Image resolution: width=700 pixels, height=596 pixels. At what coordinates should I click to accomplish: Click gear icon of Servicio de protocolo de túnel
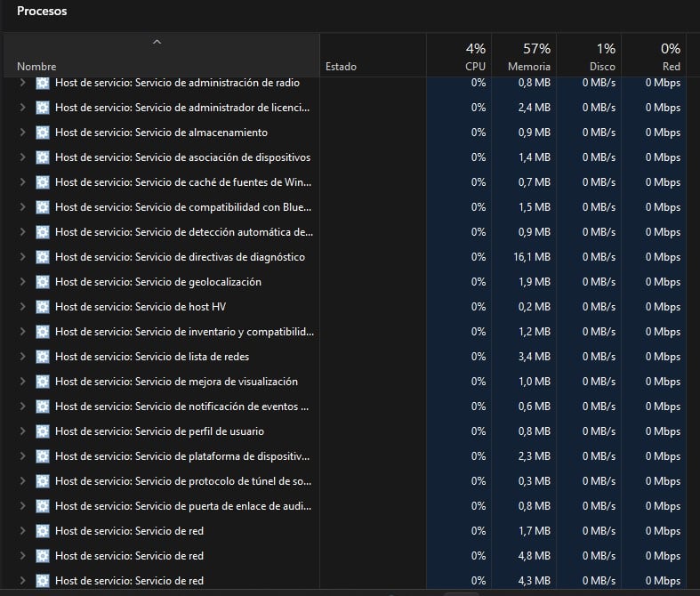coord(43,481)
